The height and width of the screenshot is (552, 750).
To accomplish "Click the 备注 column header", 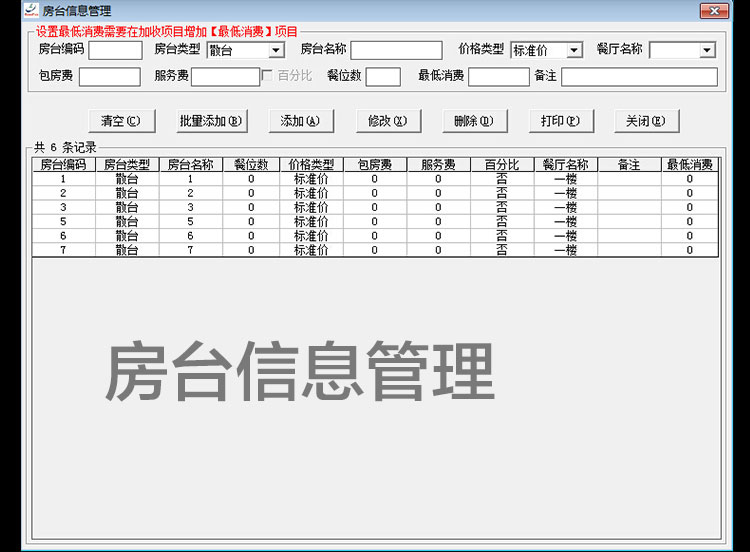I will (x=629, y=165).
